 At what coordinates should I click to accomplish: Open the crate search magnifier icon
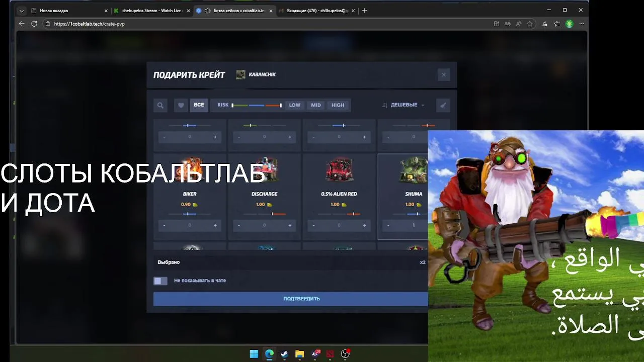(160, 105)
